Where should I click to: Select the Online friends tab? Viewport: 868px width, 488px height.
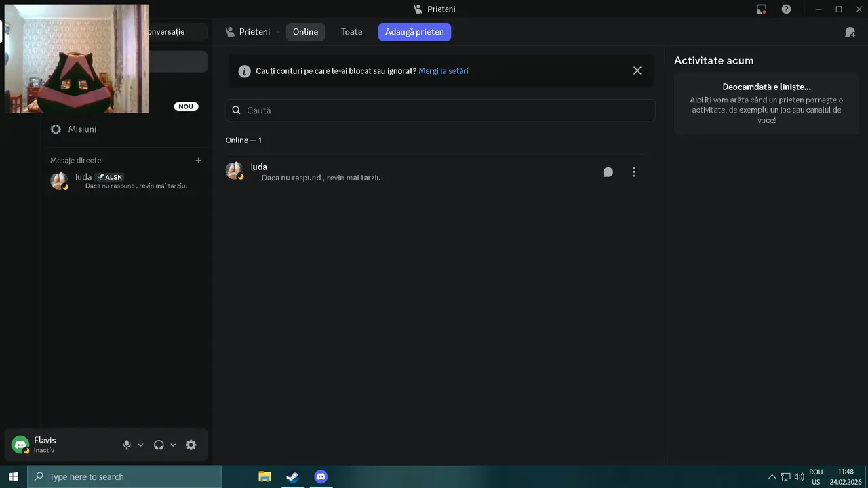click(x=305, y=32)
